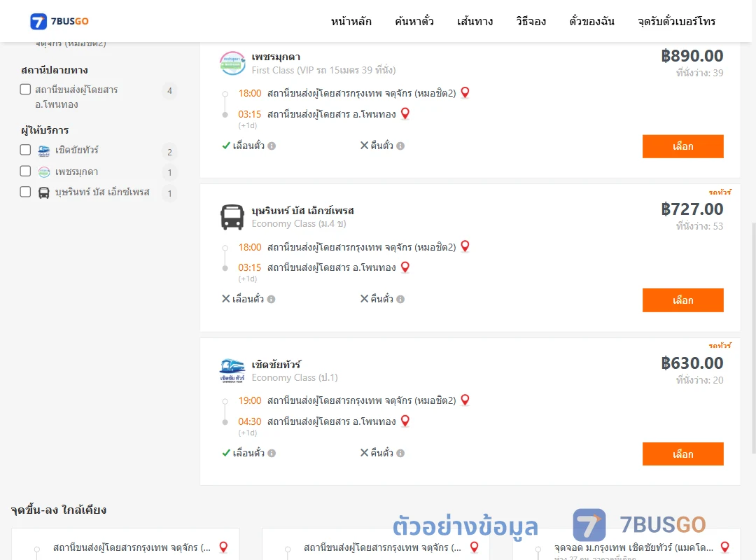Click map pin on จุดจอด ม.กรุงเทพ เชิดชัยทัวร์ card
Image resolution: width=756 pixels, height=560 pixels.
[724, 547]
